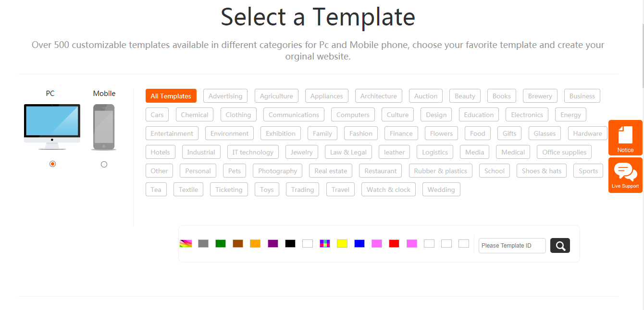The height and width of the screenshot is (310, 644).
Task: Select the All Templates category
Action: tap(171, 96)
